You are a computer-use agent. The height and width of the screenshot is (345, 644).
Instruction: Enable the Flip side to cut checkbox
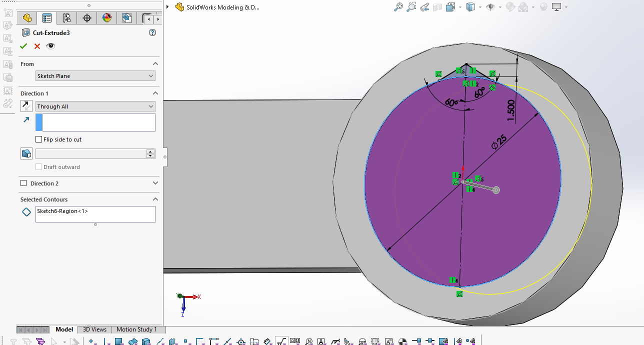click(39, 139)
